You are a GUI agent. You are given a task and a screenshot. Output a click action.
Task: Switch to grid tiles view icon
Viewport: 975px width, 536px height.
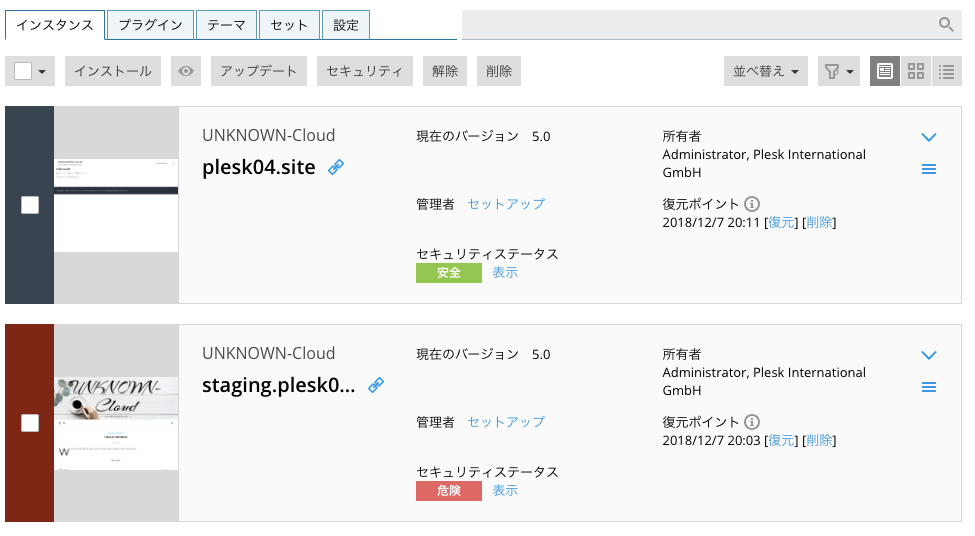915,71
